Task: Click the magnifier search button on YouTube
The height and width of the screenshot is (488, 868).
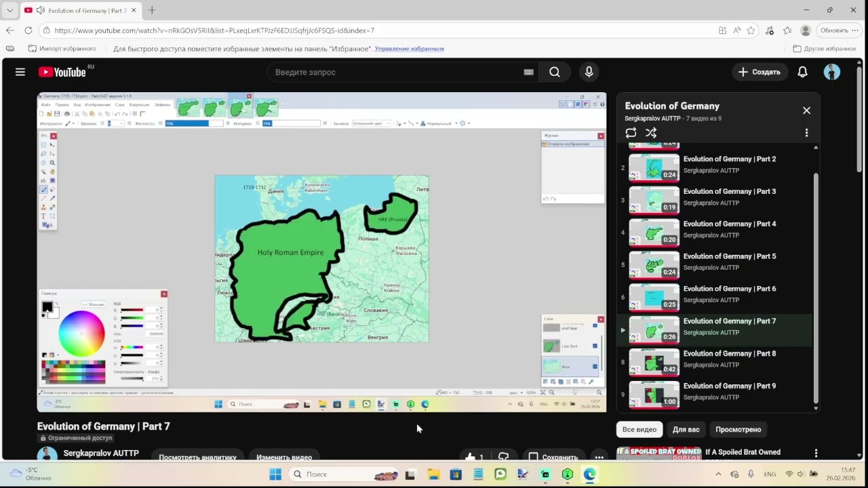Action: coord(555,72)
